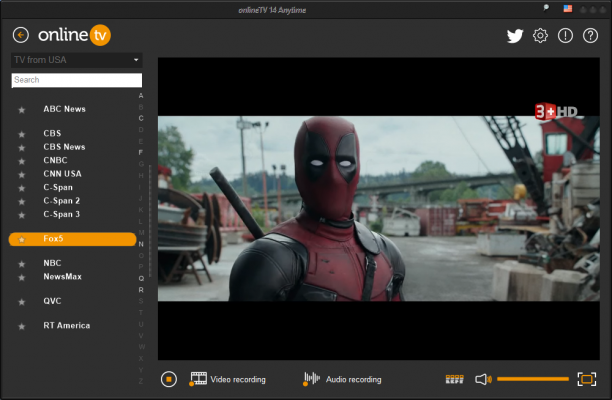
Task: Adjust the orange volume slider
Action: (x=533, y=379)
